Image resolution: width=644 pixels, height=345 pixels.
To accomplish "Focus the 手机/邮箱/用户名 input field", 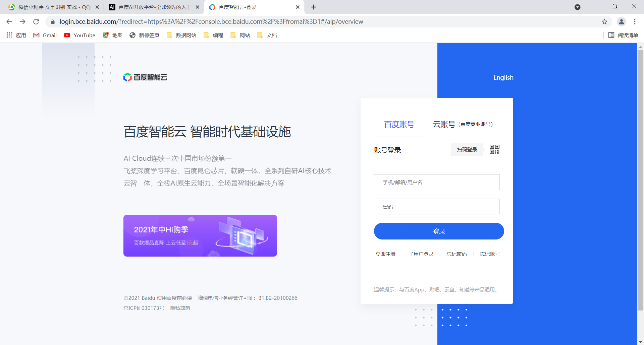I will pyautogui.click(x=437, y=182).
